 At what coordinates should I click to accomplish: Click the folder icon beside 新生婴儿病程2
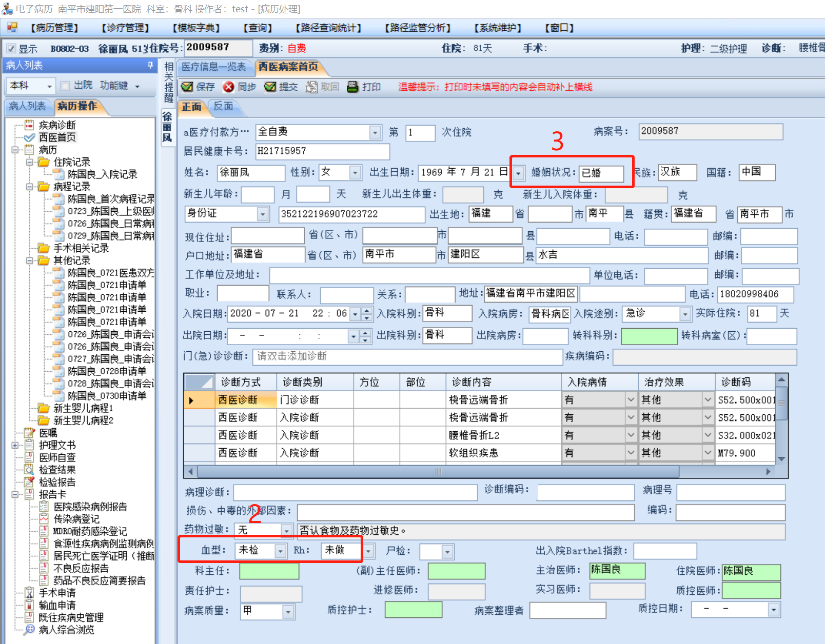click(44, 420)
